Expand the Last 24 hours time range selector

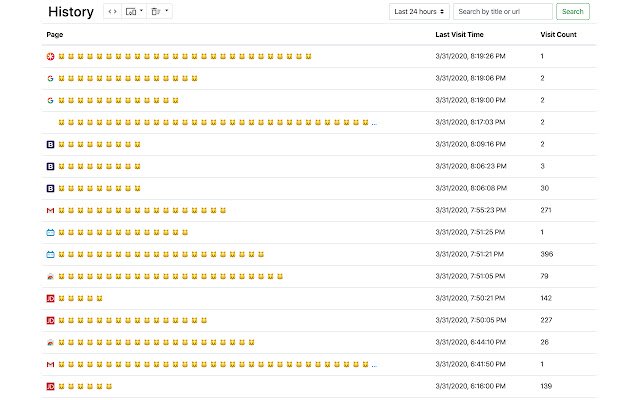point(419,11)
